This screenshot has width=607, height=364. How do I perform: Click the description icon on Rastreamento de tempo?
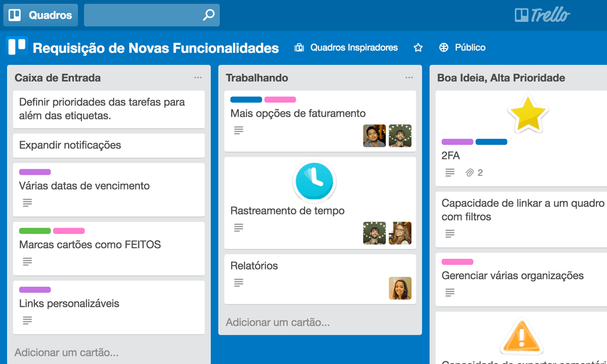(x=238, y=227)
